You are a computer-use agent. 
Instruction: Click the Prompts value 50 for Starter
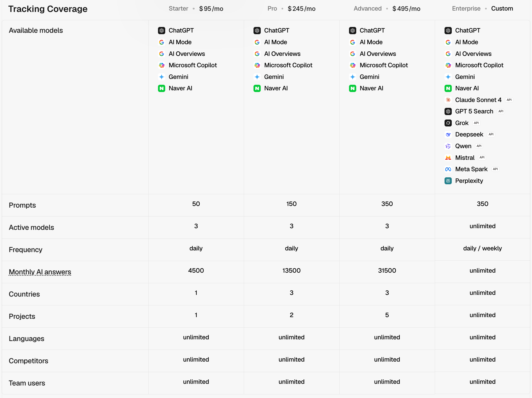[196, 204]
